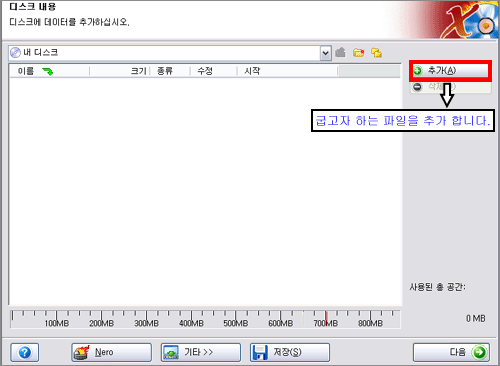This screenshot has width=500, height=366.
Task: Click the blue help question mark icon
Action: click(x=25, y=352)
